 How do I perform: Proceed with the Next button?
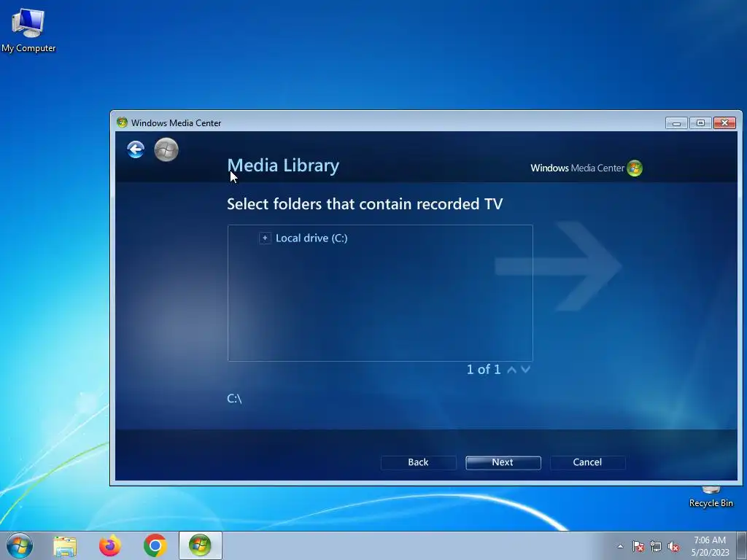pos(503,462)
